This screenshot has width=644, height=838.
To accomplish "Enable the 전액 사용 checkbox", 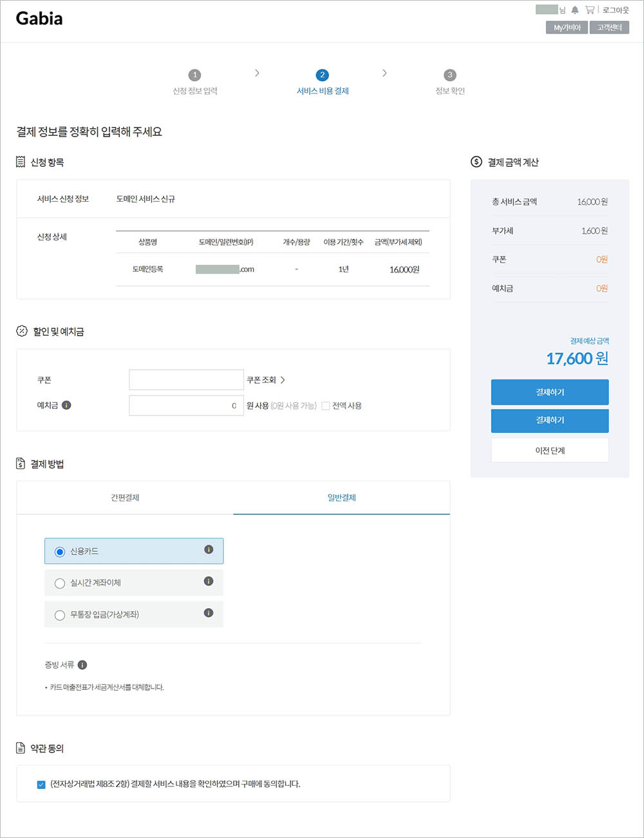I will pyautogui.click(x=325, y=405).
